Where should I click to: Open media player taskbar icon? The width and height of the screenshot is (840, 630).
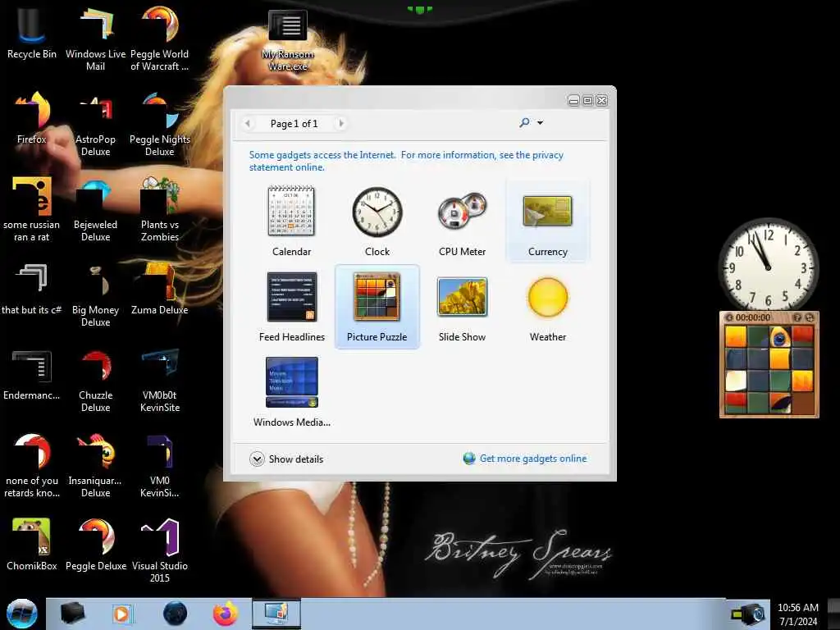point(122,614)
